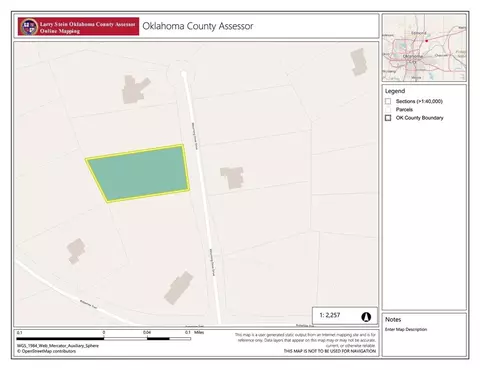
Task: Toggle the OK County Boundary legend box
Action: [x=388, y=118]
